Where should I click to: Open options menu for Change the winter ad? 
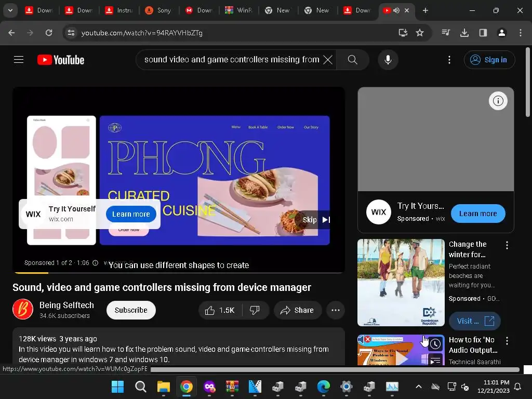pos(507,245)
